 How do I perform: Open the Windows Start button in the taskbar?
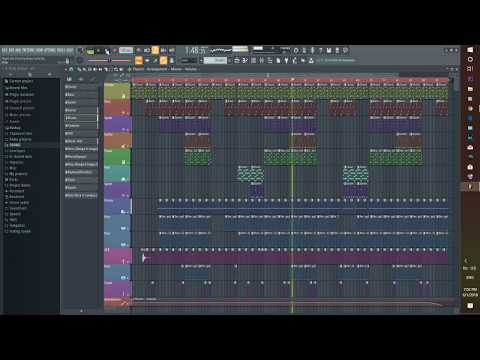point(470,50)
